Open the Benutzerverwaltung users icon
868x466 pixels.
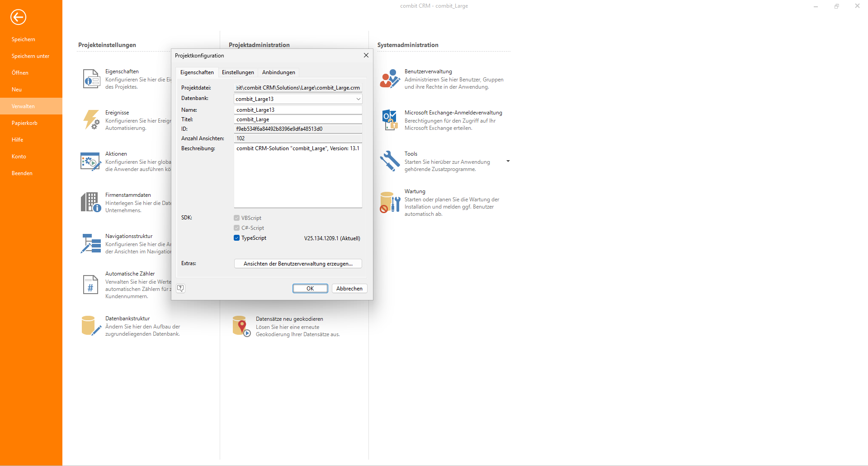[389, 79]
